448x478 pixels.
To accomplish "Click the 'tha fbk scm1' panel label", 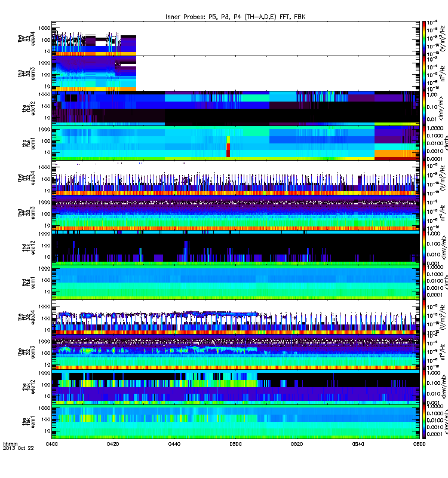I will click(x=29, y=143).
